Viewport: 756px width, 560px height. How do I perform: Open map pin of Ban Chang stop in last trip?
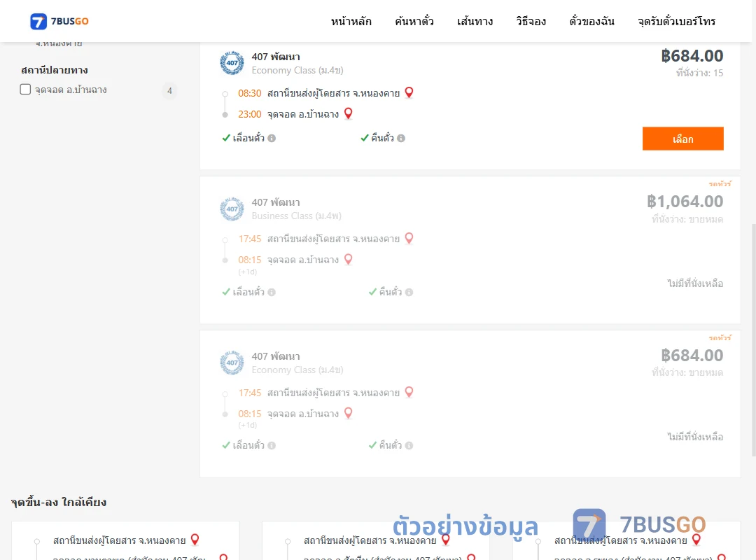[348, 414]
